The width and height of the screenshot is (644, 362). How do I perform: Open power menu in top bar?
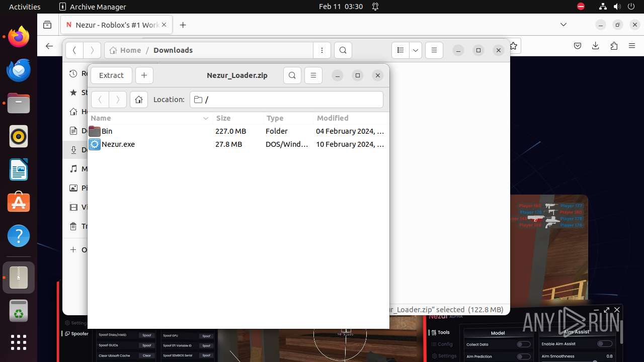(x=631, y=7)
